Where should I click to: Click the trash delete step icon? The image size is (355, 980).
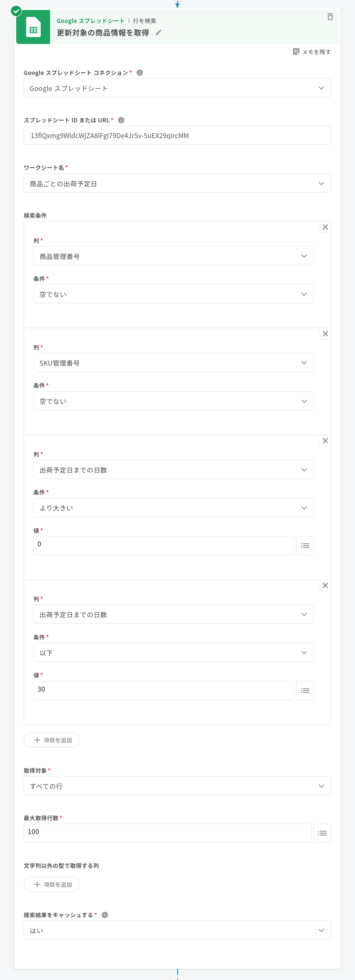330,17
